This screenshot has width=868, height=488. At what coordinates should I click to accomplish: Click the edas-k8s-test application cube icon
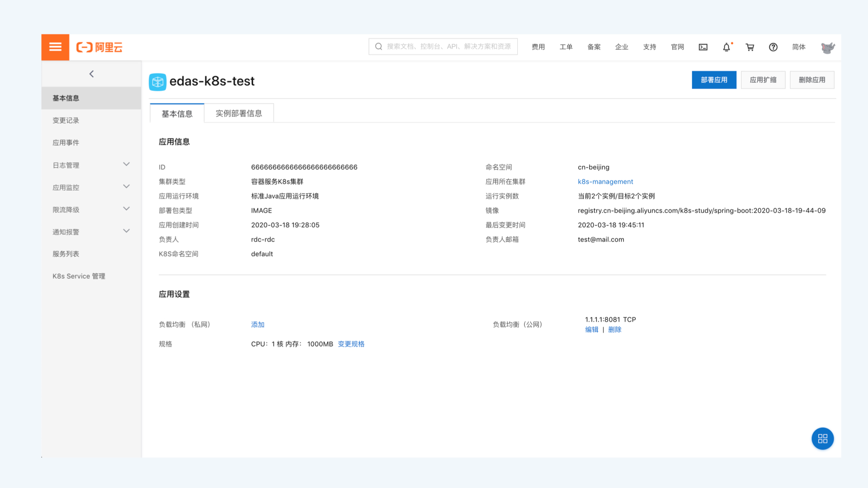pyautogui.click(x=157, y=82)
